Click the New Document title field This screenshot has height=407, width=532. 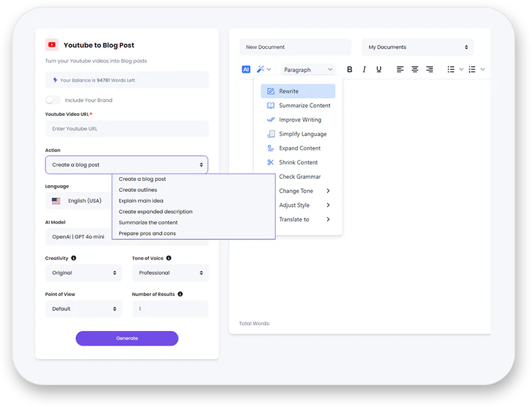click(x=295, y=47)
